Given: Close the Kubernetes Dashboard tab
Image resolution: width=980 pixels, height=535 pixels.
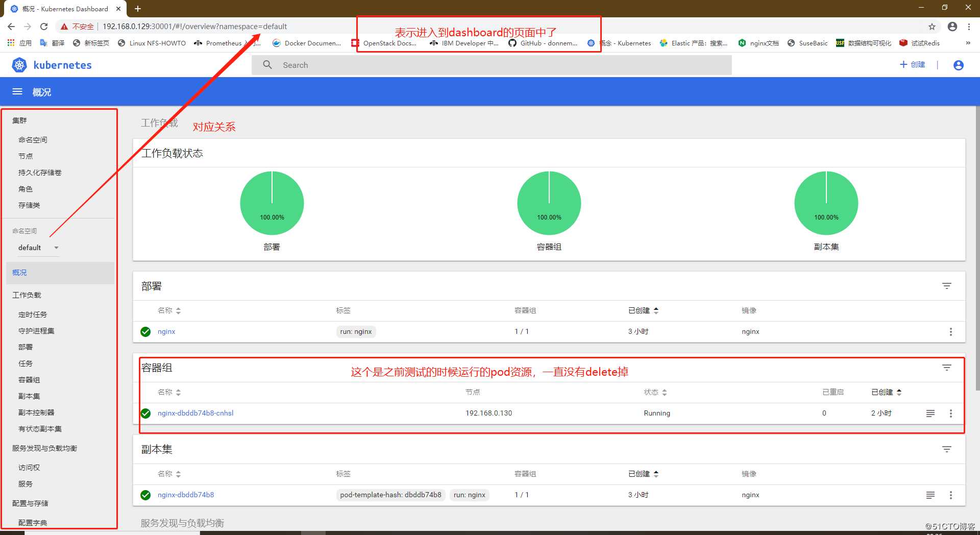Looking at the screenshot, I should tap(118, 9).
